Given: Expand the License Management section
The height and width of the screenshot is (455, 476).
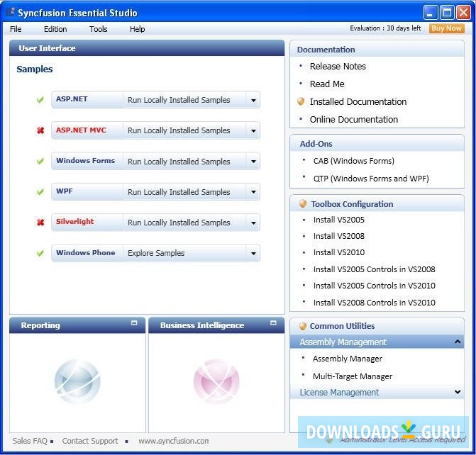Looking at the screenshot, I should click(458, 392).
